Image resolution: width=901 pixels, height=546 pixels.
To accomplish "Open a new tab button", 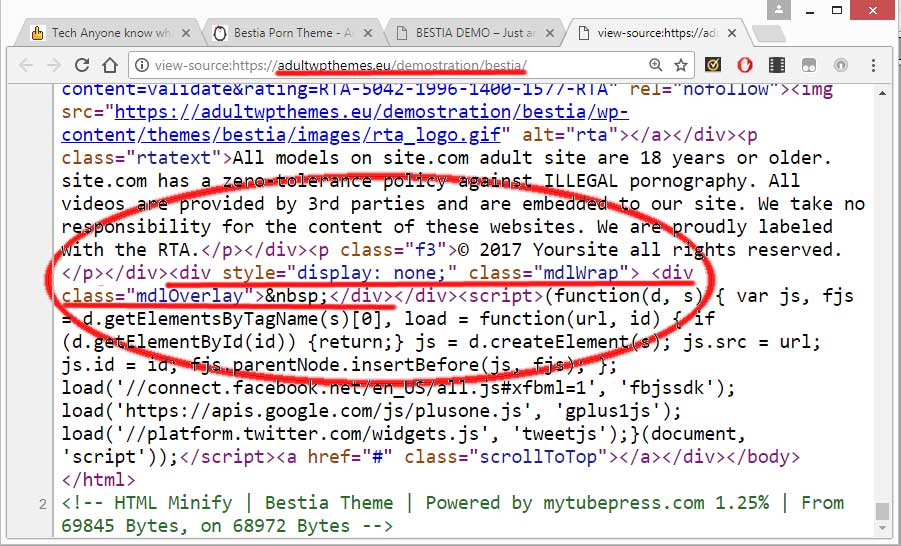I will pos(769,34).
